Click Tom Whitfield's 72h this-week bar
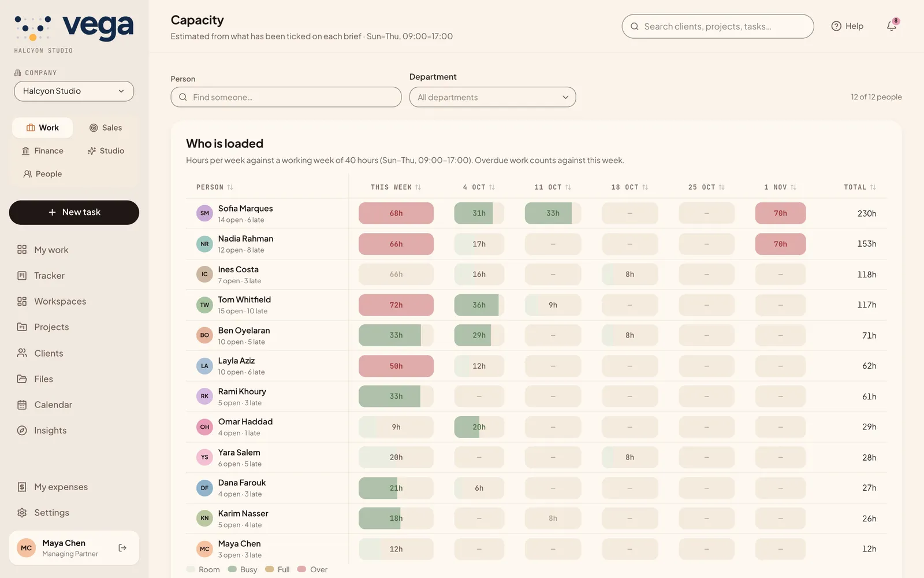924x578 pixels. point(396,305)
